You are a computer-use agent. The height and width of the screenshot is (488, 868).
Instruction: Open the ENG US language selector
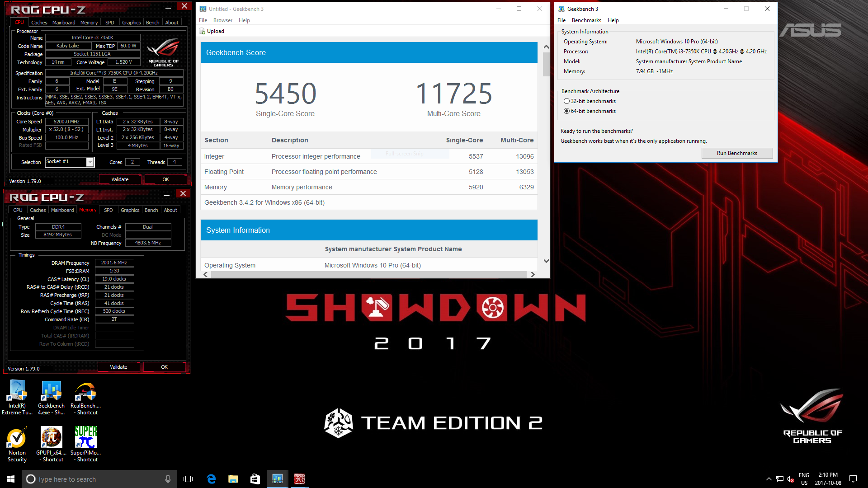coord(804,479)
